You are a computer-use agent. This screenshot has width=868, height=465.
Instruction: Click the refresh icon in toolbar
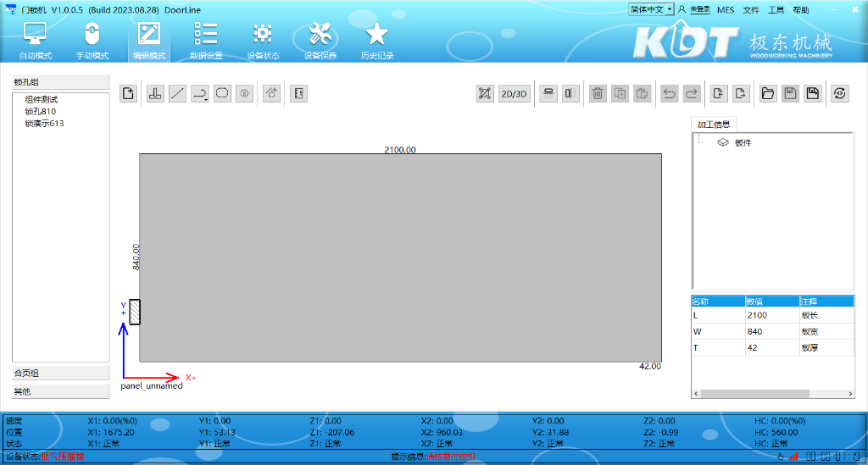(839, 94)
